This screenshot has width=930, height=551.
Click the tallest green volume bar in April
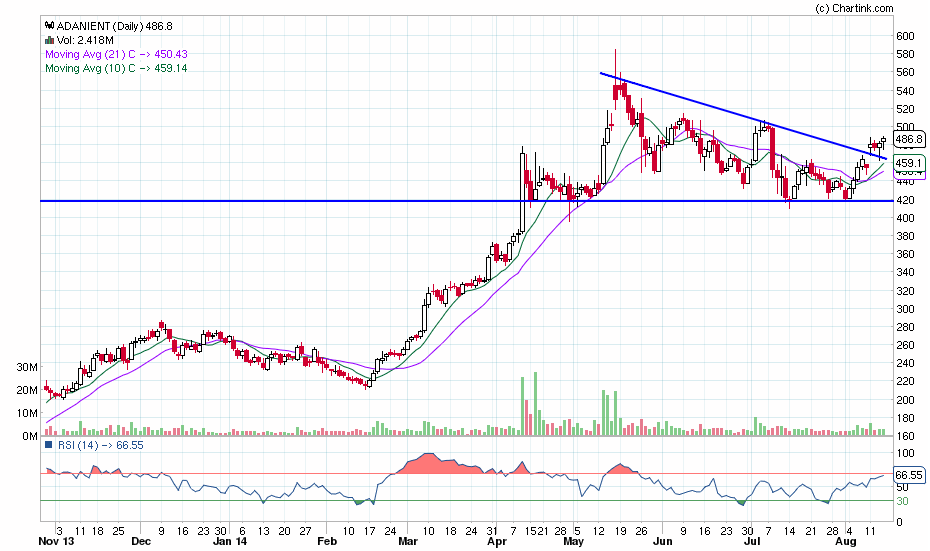(x=536, y=404)
